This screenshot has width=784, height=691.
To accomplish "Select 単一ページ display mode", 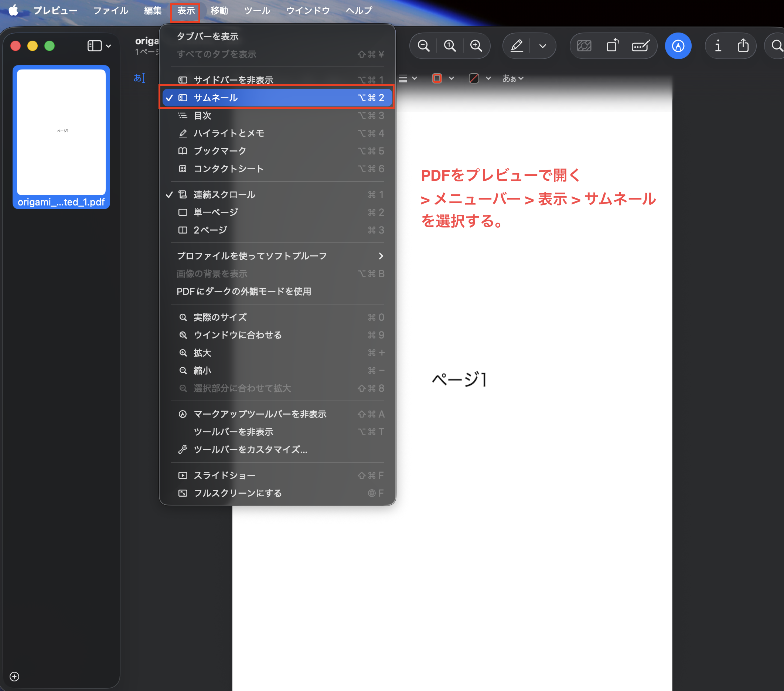I will coord(277,212).
